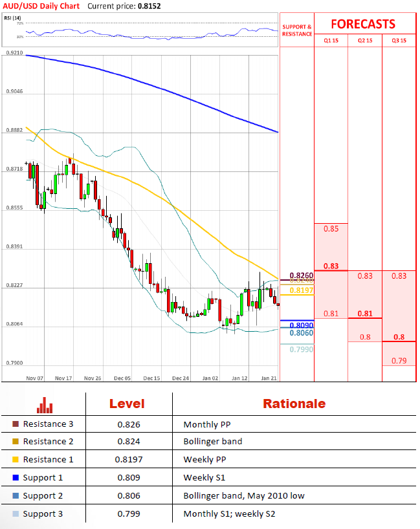
Task: Select the 0.8260 resistance level label on chart
Action: pos(301,275)
